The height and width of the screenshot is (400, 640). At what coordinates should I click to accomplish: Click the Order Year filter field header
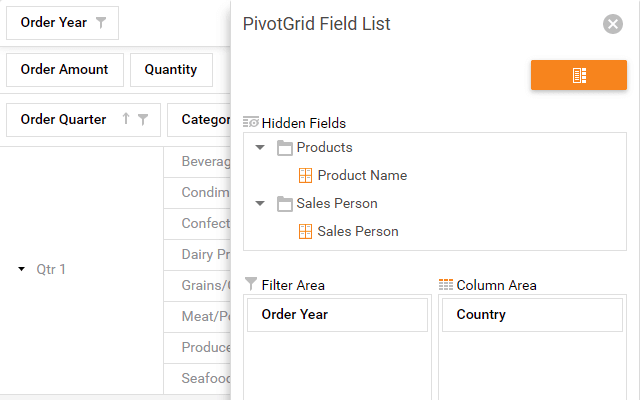click(53, 23)
